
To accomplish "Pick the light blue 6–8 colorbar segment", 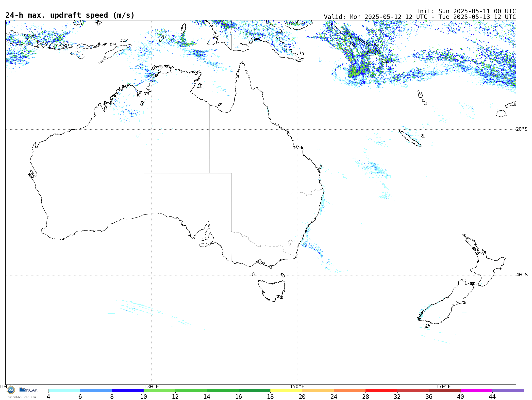I will click(x=96, y=391).
